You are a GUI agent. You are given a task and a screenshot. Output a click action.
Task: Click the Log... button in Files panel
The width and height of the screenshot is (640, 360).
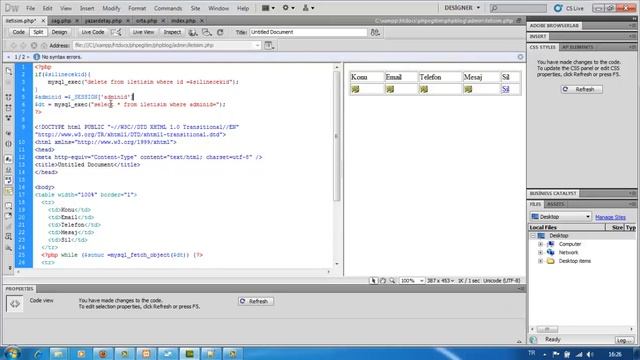coord(624,340)
